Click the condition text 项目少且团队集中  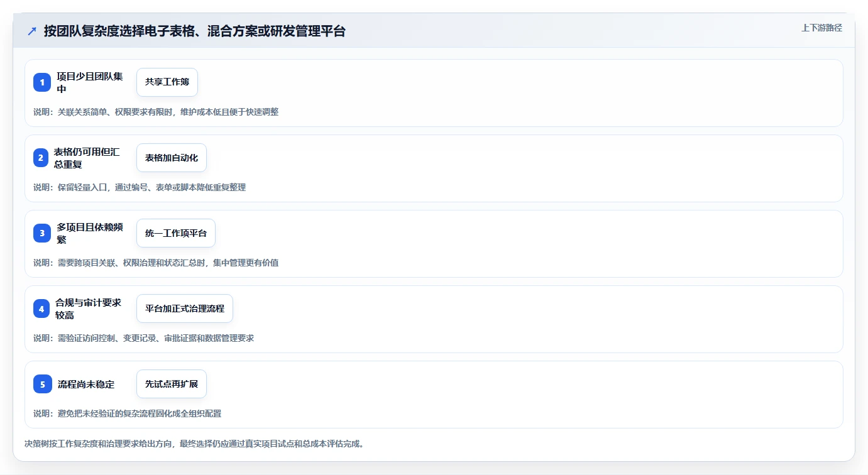(x=90, y=82)
